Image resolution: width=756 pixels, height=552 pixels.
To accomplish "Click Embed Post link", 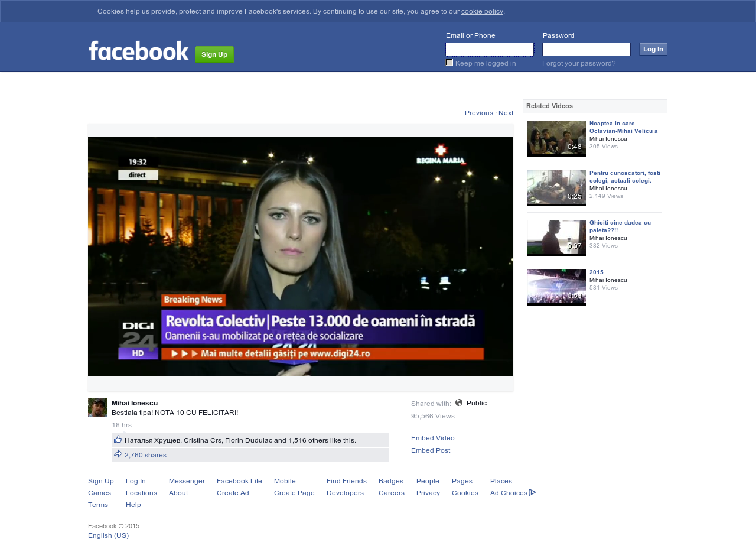I will (x=431, y=450).
